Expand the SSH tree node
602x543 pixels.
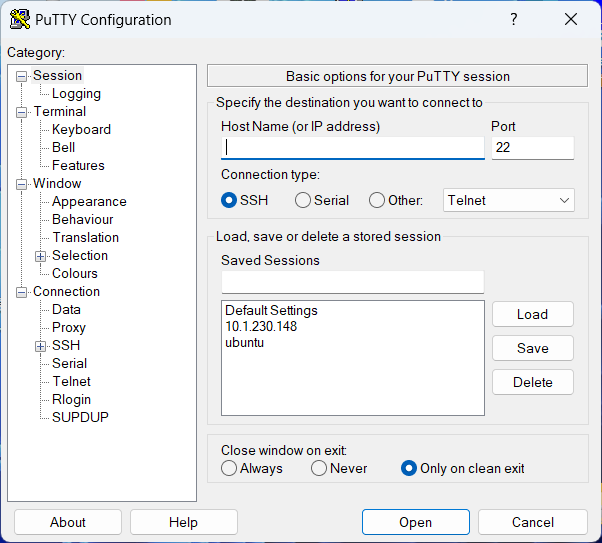coord(40,346)
